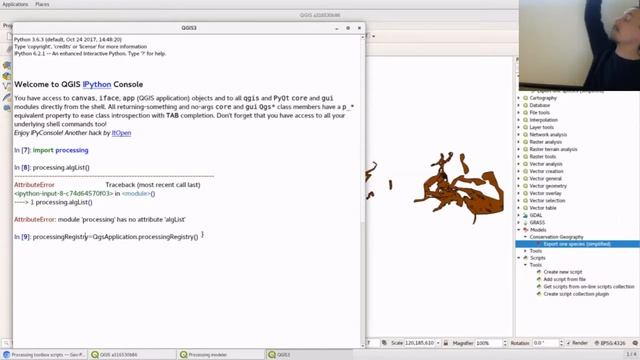Expand the Layer tools group arrow
Image resolution: width=640 pixels, height=360 pixels.
pos(519,127)
